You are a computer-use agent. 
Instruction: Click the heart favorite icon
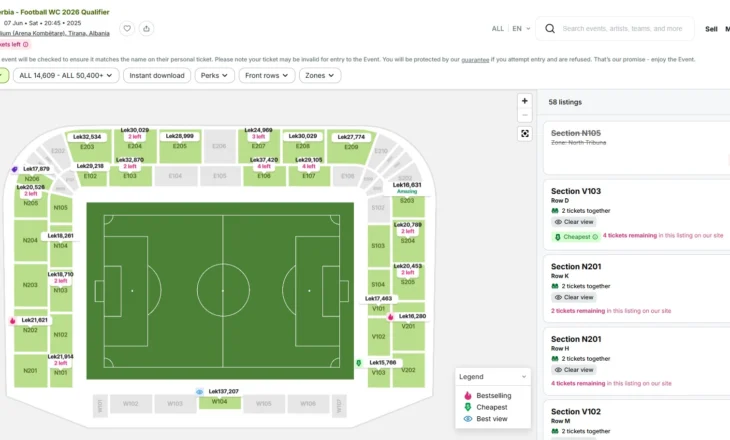coord(127,28)
